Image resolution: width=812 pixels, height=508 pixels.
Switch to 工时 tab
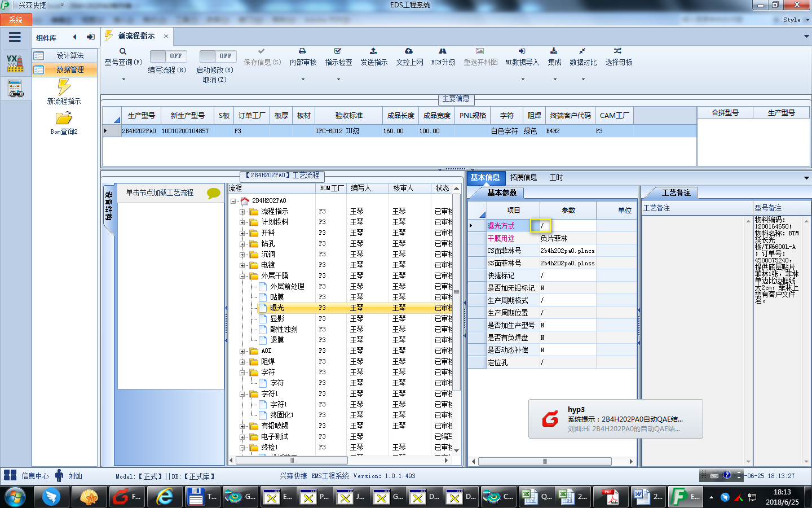[x=556, y=177]
